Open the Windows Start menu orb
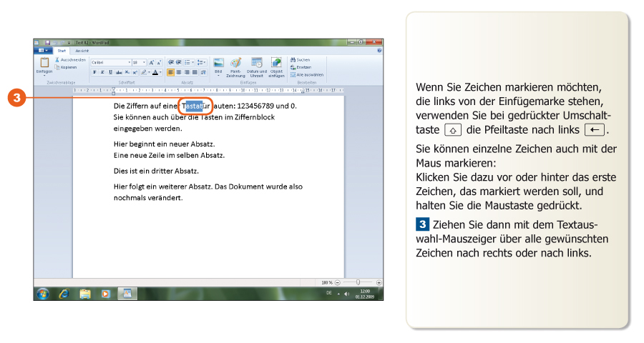 [x=42, y=293]
